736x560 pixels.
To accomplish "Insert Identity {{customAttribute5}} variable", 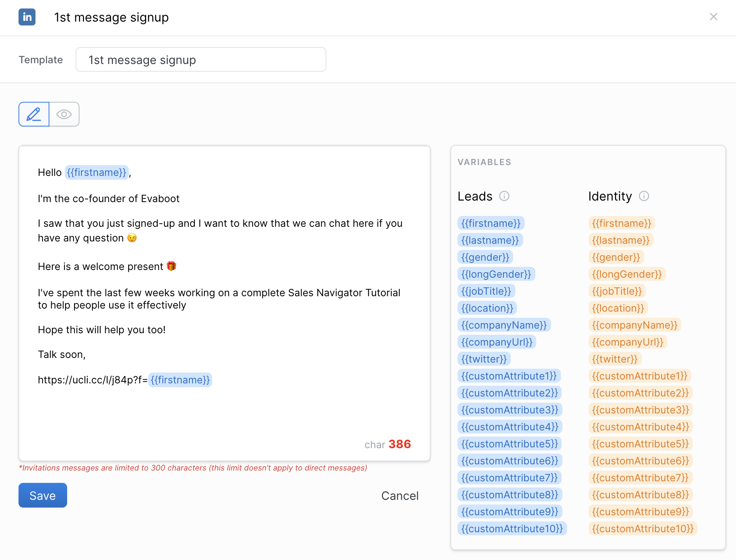I will 641,444.
